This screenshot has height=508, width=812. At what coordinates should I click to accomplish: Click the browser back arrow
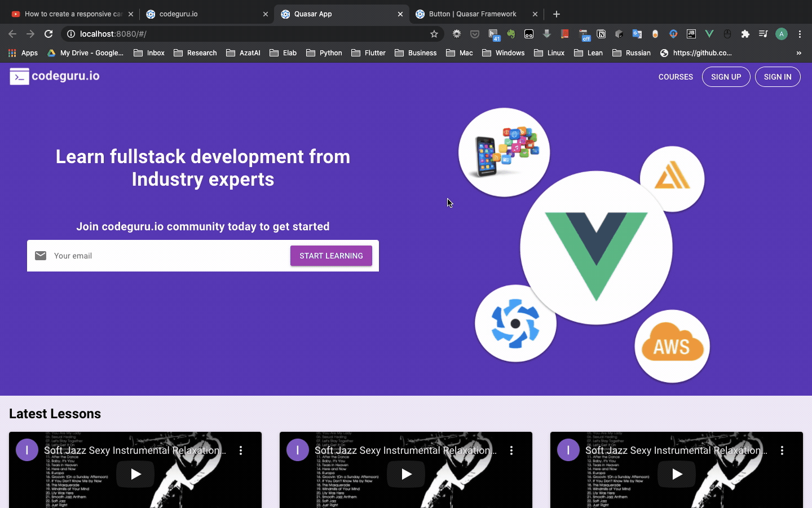pos(12,34)
